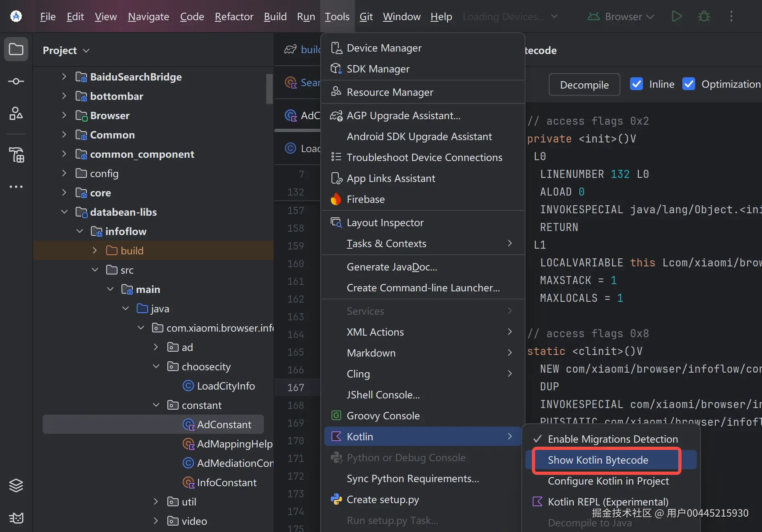762x532 pixels.
Task: Expand the util package
Action: tap(156, 501)
